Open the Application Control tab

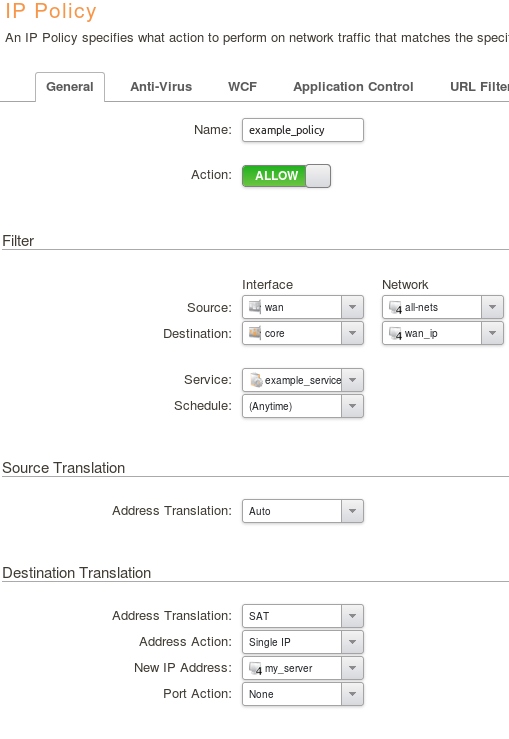pos(353,87)
